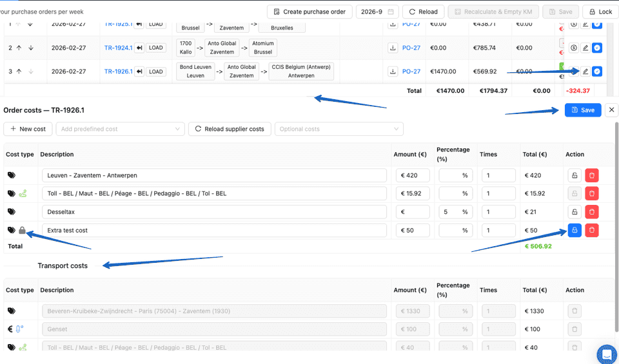Delete the Extra test cost row

(592, 230)
